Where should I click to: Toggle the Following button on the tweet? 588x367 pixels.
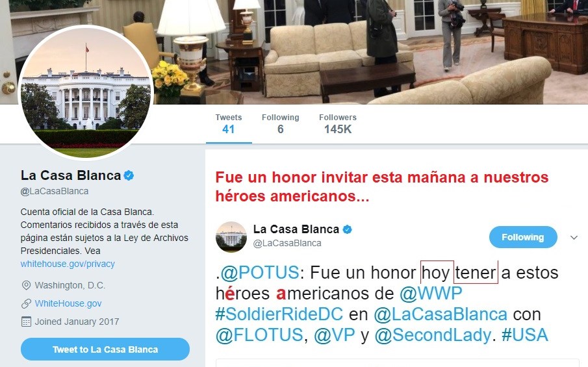click(x=523, y=237)
